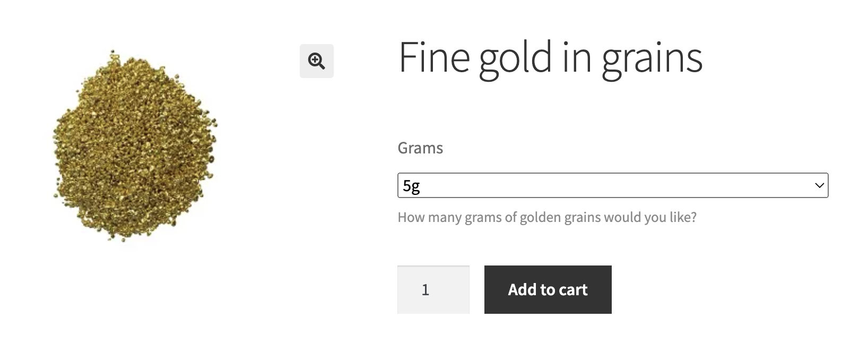Screen dimensions: 868x343
Task: Click the Add to cart button
Action: point(548,289)
